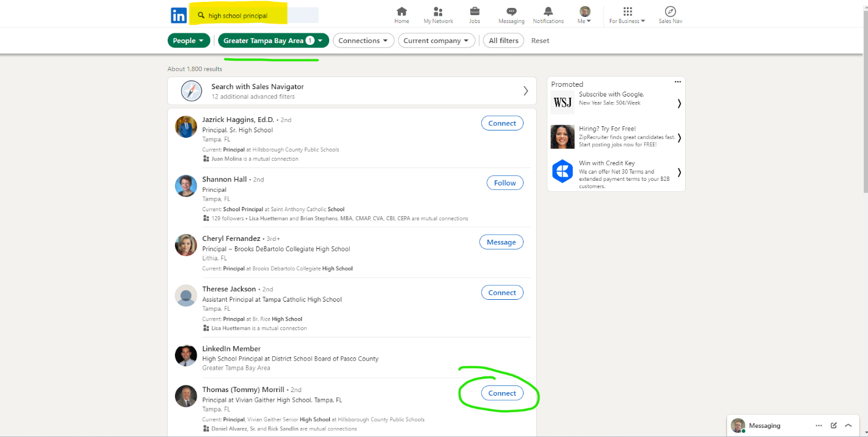Open mutual connection icon under Therese Jackson
The height and width of the screenshot is (437, 868).
pyautogui.click(x=206, y=328)
